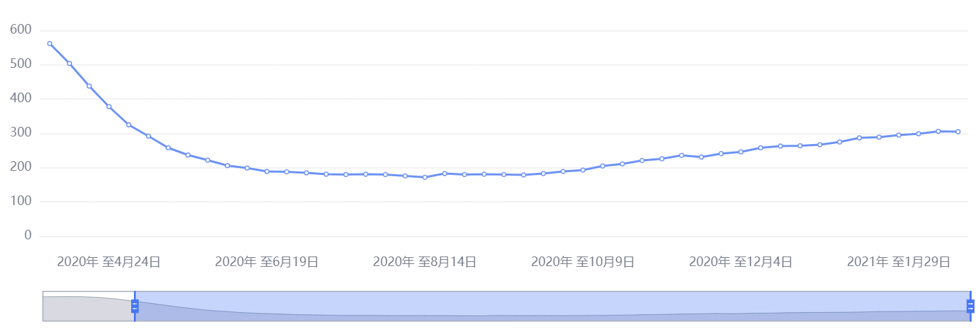The image size is (980, 334).
Task: Click the left handle of the zoom slider
Action: [x=135, y=306]
